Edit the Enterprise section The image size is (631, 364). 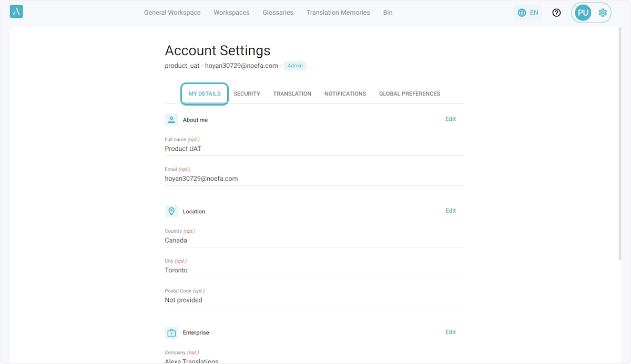tap(450, 332)
